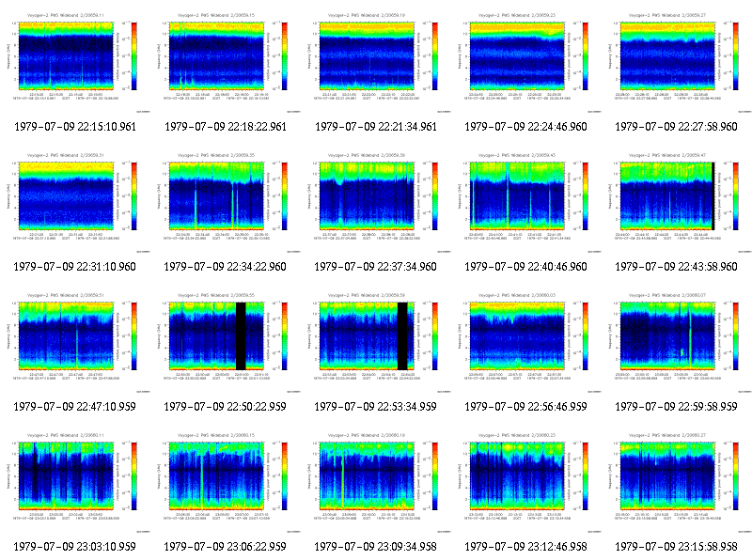Screen dimensions: 752x560
Task: Open the 23:15:58.958 spectrogram thumbnail
Action: [x=677, y=482]
